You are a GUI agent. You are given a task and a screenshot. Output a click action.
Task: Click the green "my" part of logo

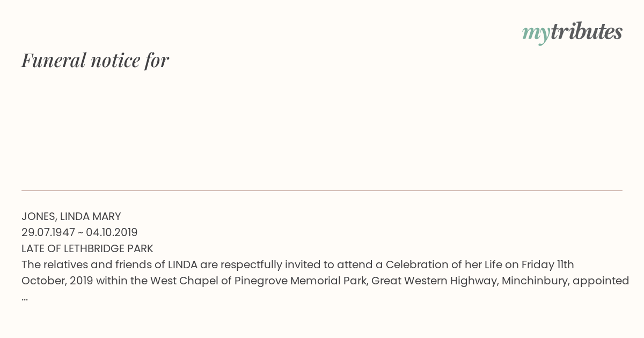(x=536, y=34)
